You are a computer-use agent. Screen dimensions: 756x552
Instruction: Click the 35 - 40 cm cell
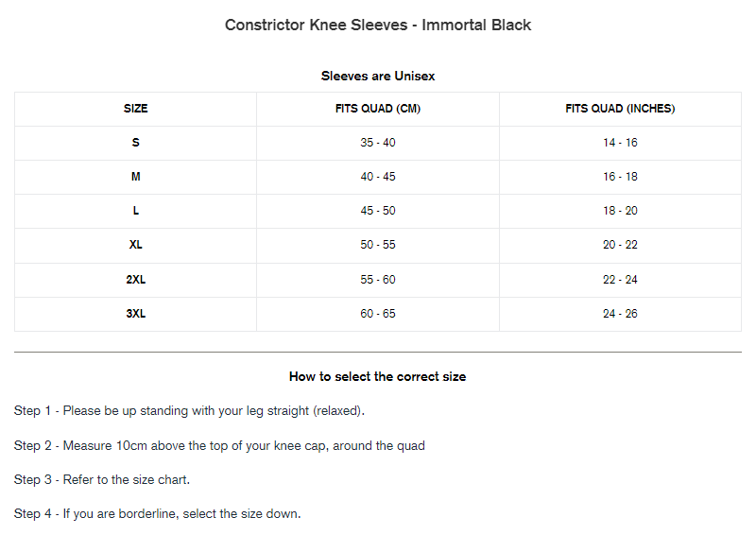click(378, 143)
